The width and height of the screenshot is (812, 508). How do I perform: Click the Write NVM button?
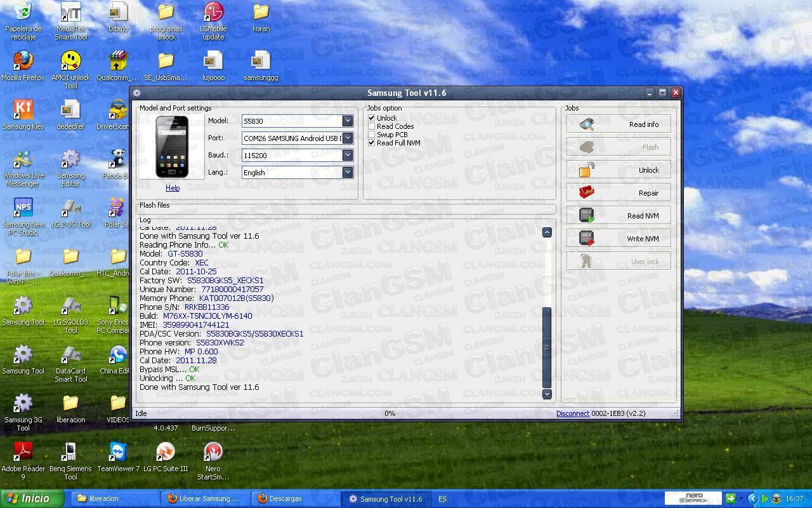click(619, 239)
